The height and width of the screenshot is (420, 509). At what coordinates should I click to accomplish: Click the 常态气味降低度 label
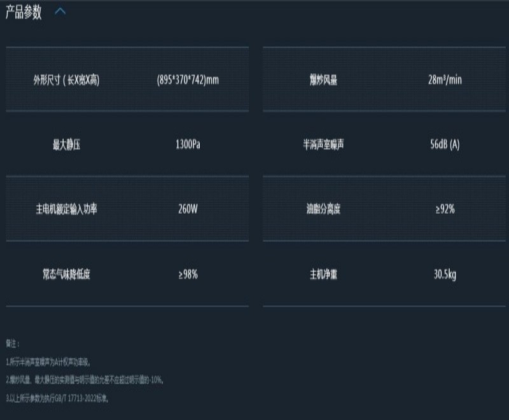pos(67,274)
